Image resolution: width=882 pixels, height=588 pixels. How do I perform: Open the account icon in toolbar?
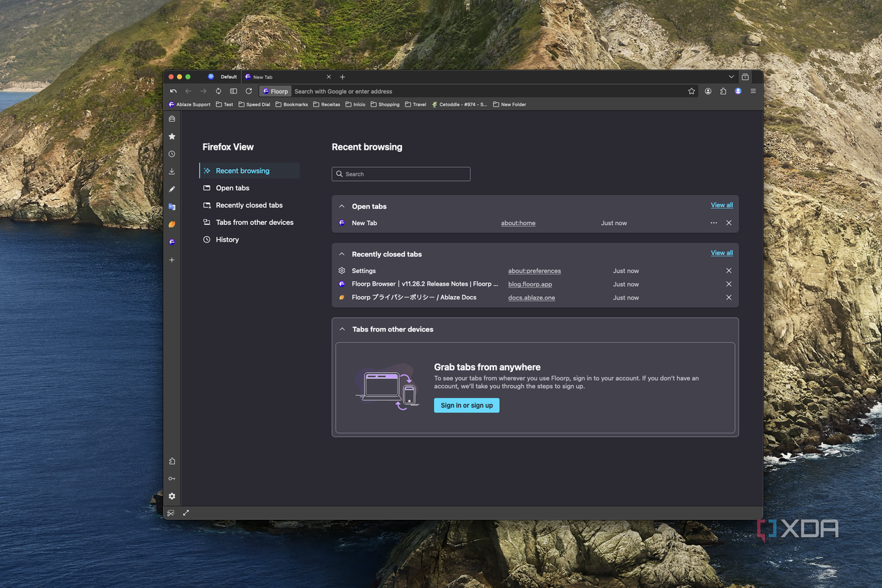pyautogui.click(x=708, y=91)
